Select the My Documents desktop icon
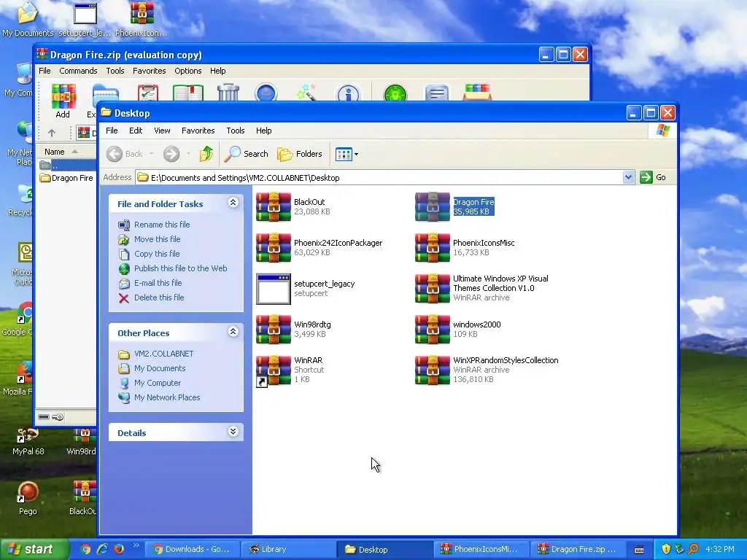747x560 pixels. click(28, 19)
